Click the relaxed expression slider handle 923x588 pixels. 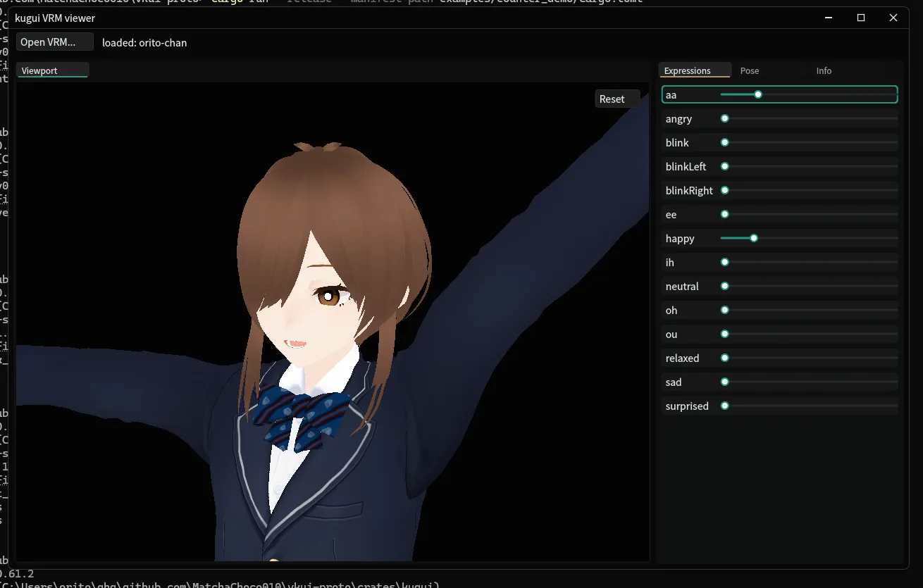tap(724, 358)
